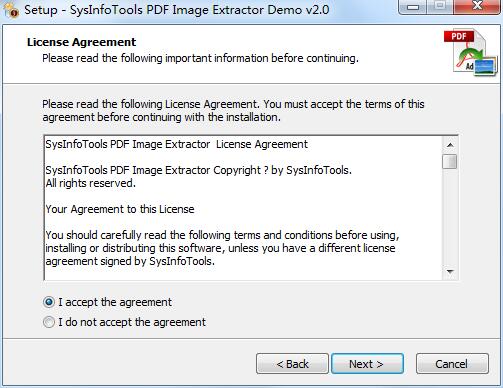Select the I accept the agreement radio
Screen dimensions: 503x388
pyautogui.click(x=49, y=302)
